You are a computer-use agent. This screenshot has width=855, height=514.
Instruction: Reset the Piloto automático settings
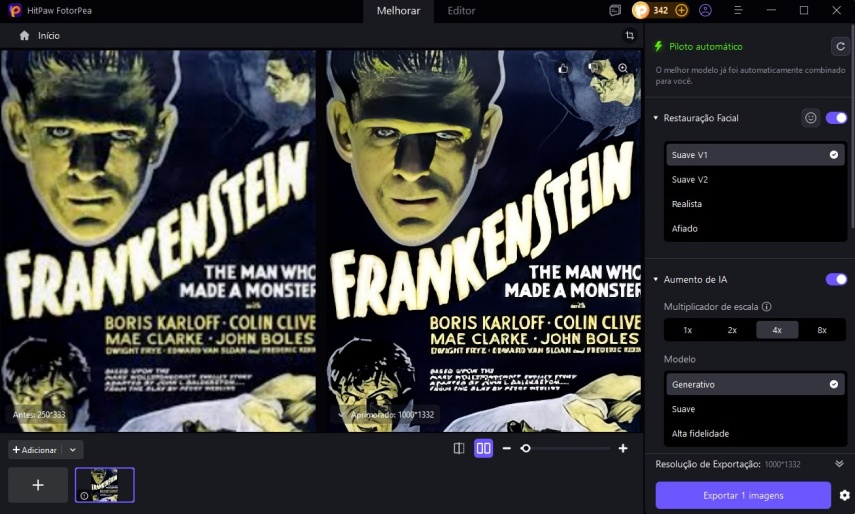click(x=840, y=46)
